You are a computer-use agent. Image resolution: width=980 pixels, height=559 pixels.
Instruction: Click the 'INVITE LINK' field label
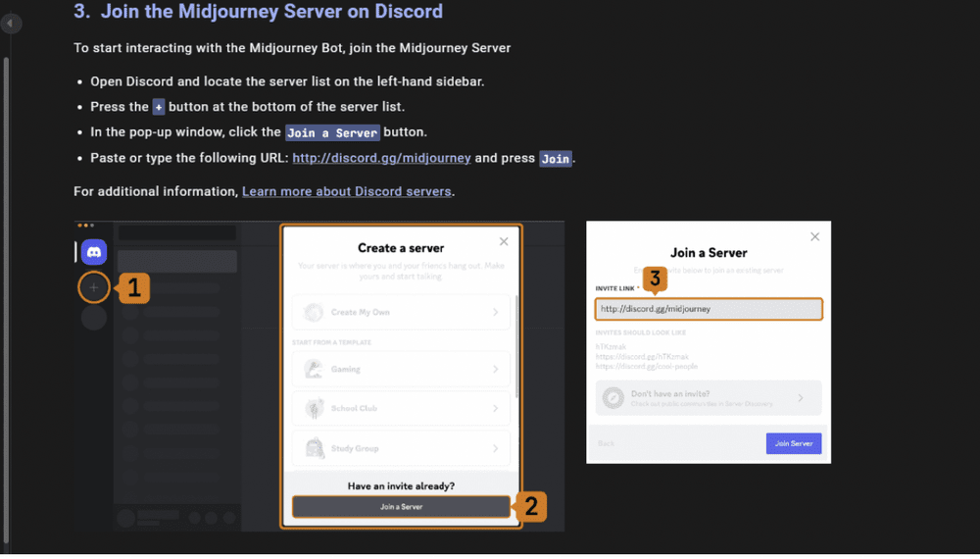click(615, 288)
